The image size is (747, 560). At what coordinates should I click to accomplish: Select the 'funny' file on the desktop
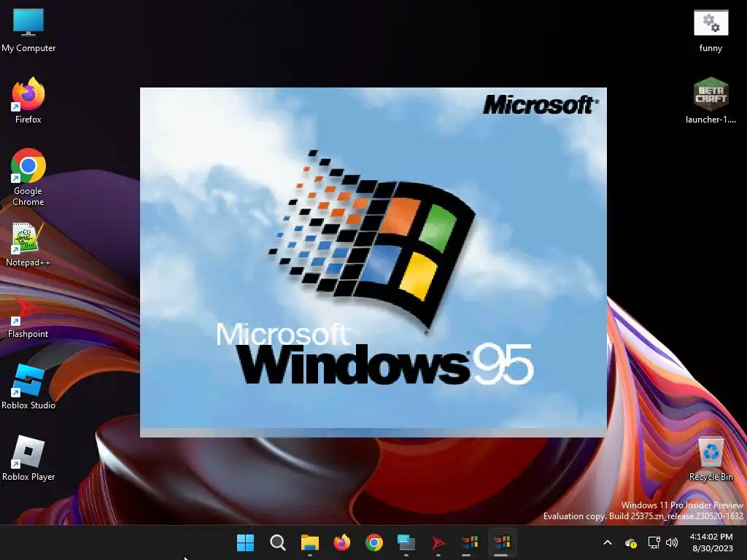pyautogui.click(x=711, y=31)
